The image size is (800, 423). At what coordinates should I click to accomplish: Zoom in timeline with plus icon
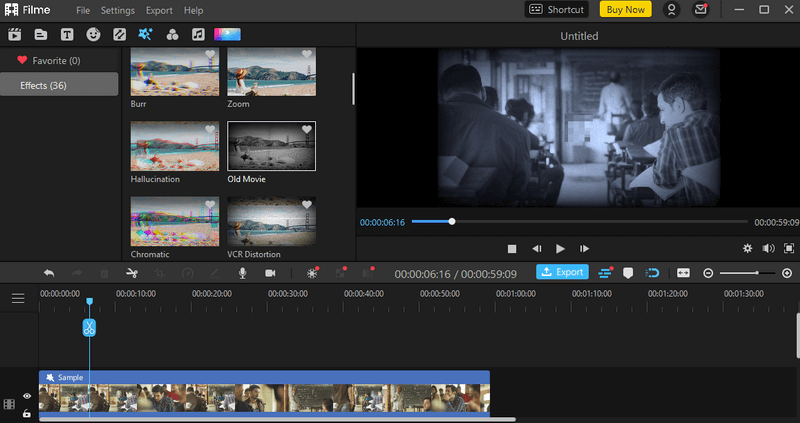(787, 273)
